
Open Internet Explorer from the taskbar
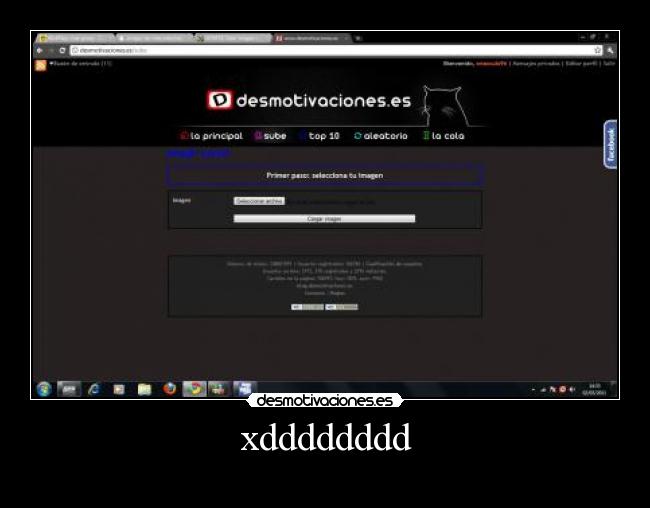click(95, 389)
